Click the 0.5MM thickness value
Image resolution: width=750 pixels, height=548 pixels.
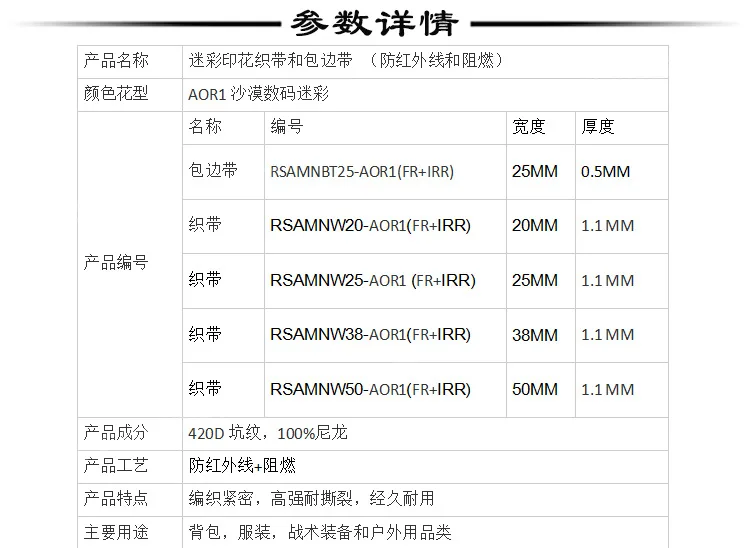tap(606, 172)
